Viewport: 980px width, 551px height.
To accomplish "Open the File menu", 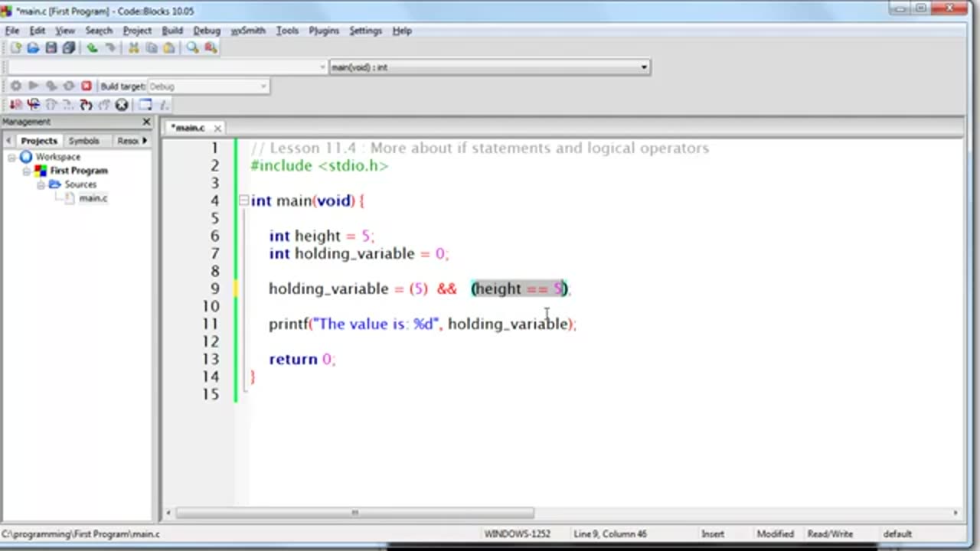I will [x=12, y=31].
